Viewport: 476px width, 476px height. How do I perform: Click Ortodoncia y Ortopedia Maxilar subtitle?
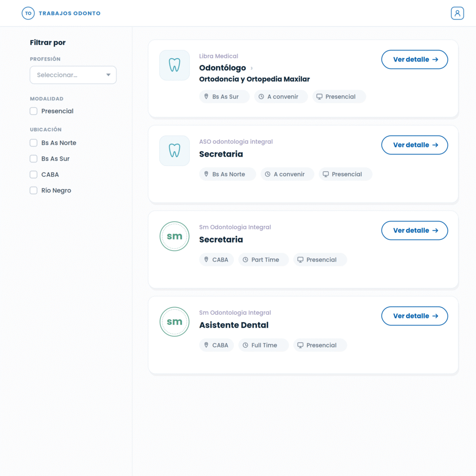[254, 79]
